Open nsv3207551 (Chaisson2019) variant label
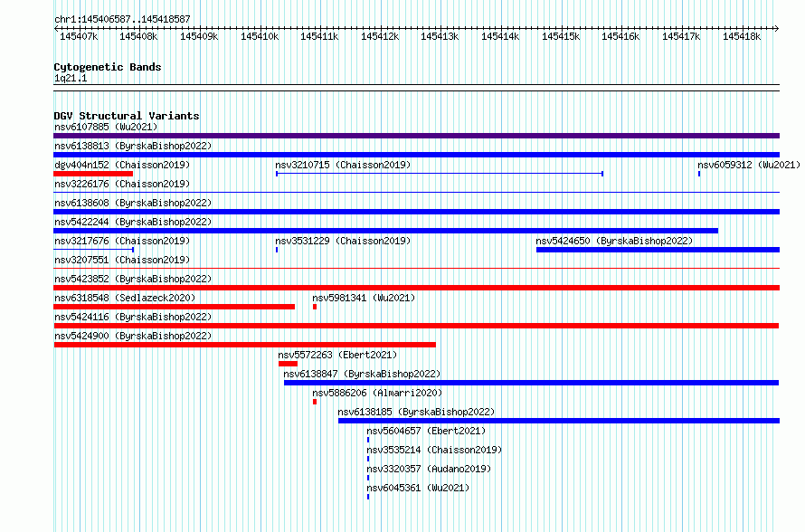Image resolution: width=805 pixels, height=532 pixels. [x=122, y=260]
